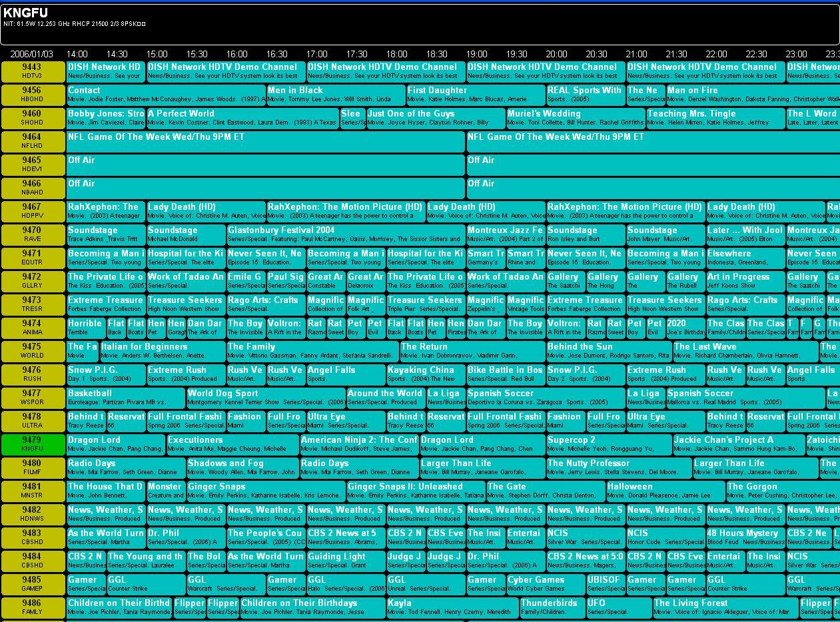Open American Ninja 2 listing
The width and height of the screenshot is (840, 622).
click(359, 444)
